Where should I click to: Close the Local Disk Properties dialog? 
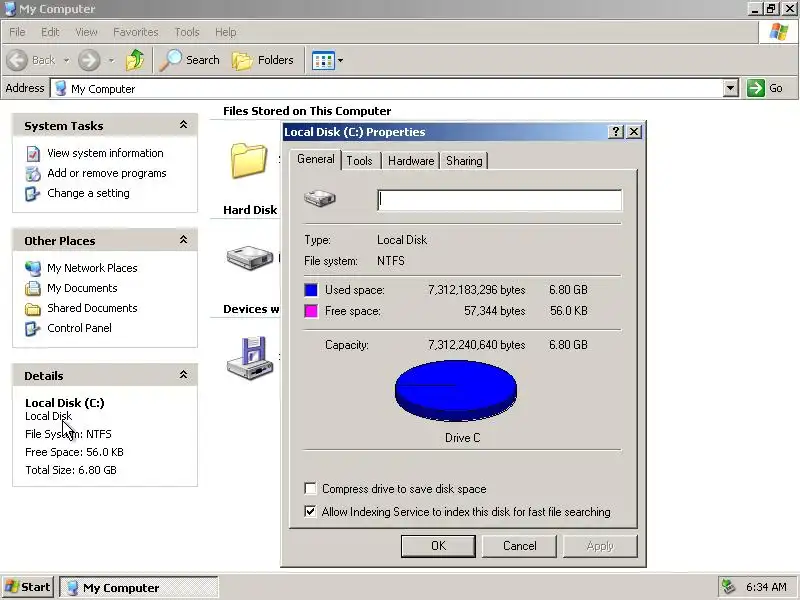[634, 132]
